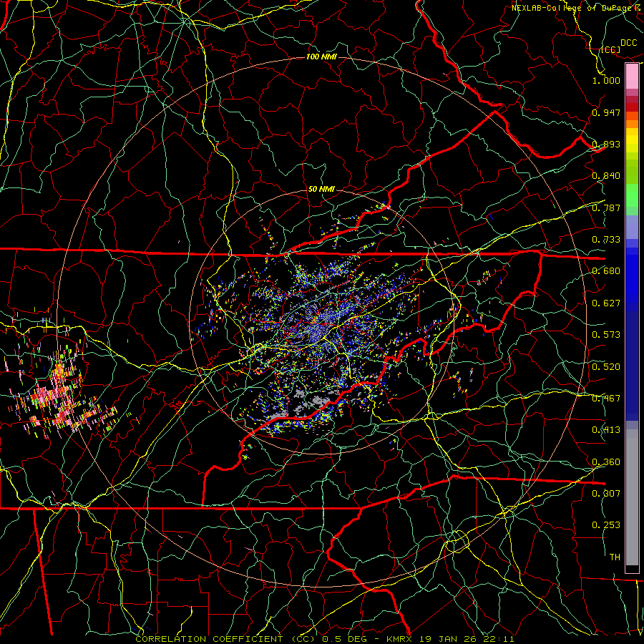The width and height of the screenshot is (644, 644).
Task: Select the 0.627 scale value
Action: click(x=606, y=303)
